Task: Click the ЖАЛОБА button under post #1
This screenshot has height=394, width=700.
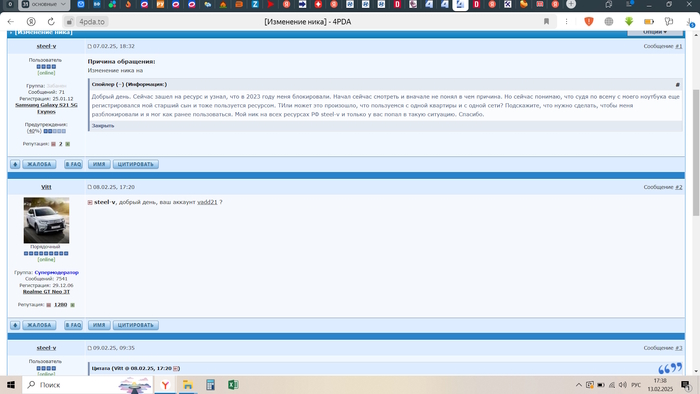Action: point(39,164)
